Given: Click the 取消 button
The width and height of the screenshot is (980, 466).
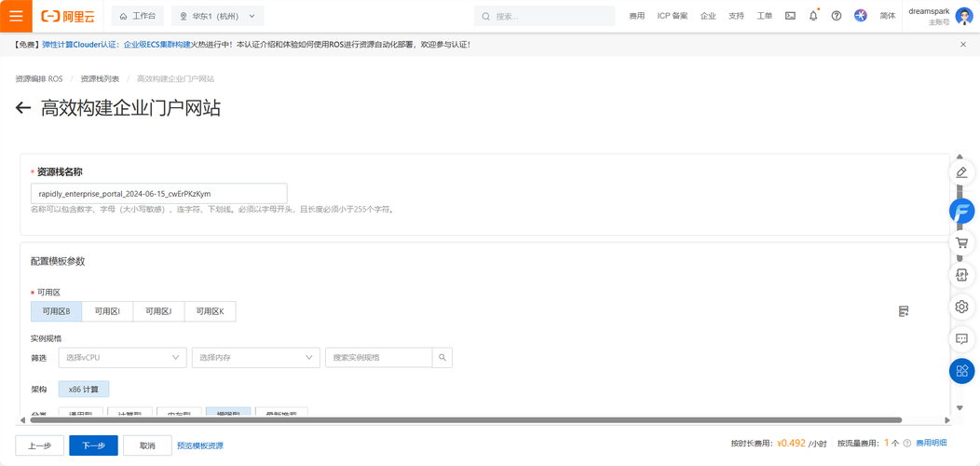Looking at the screenshot, I should [147, 445].
